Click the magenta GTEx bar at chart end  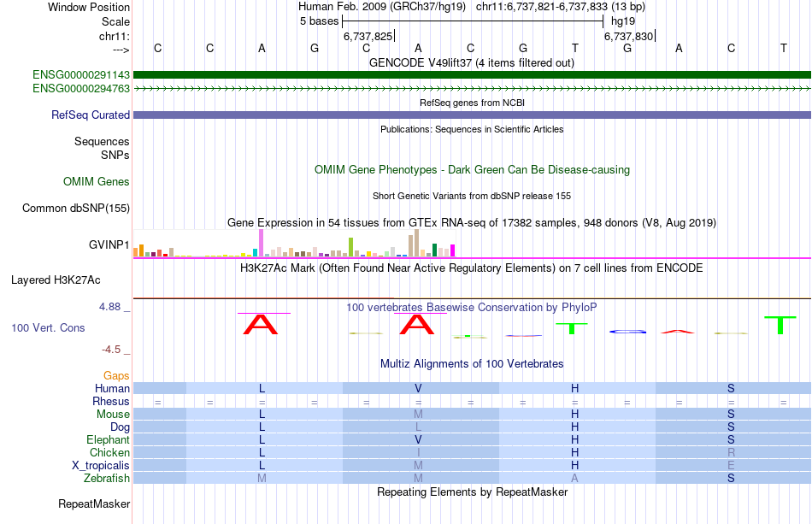tap(452, 250)
